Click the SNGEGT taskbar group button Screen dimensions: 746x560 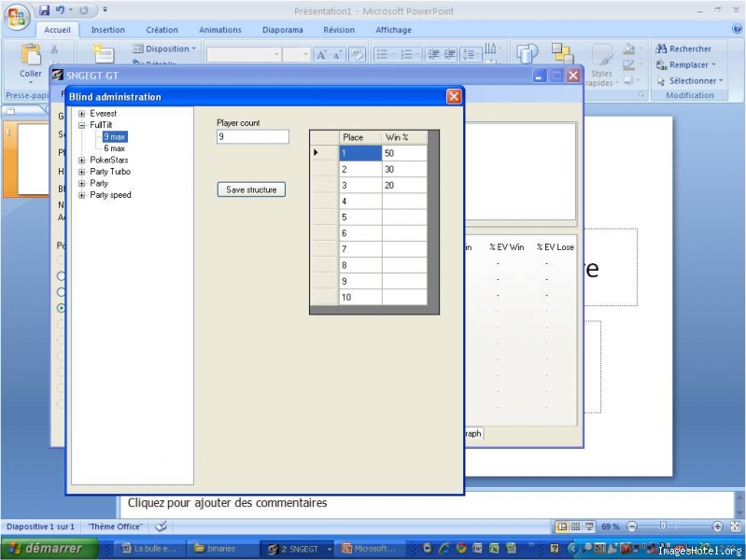(x=298, y=549)
